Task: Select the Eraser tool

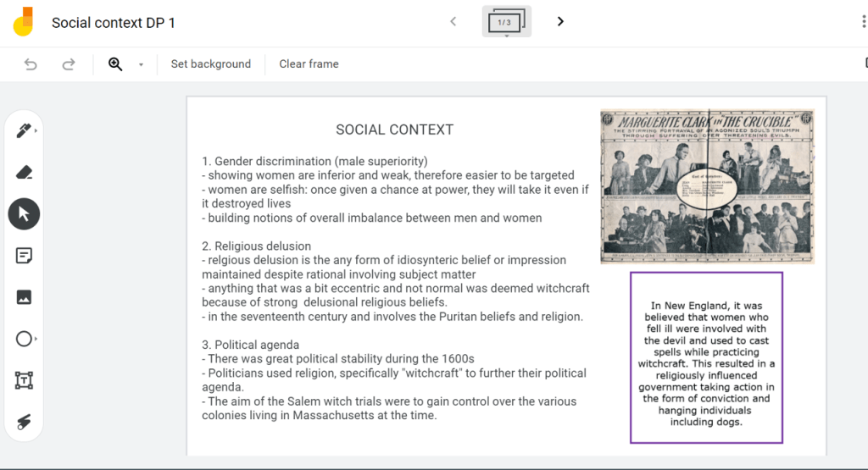Action: click(24, 173)
